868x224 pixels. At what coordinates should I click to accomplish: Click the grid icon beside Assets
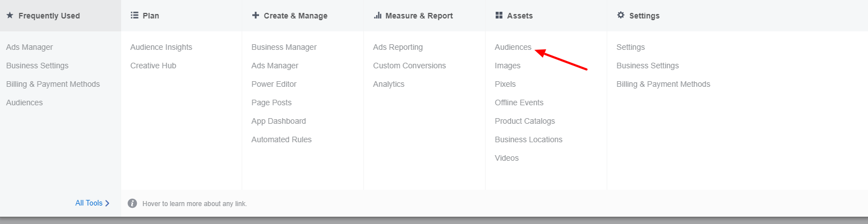coord(499,16)
